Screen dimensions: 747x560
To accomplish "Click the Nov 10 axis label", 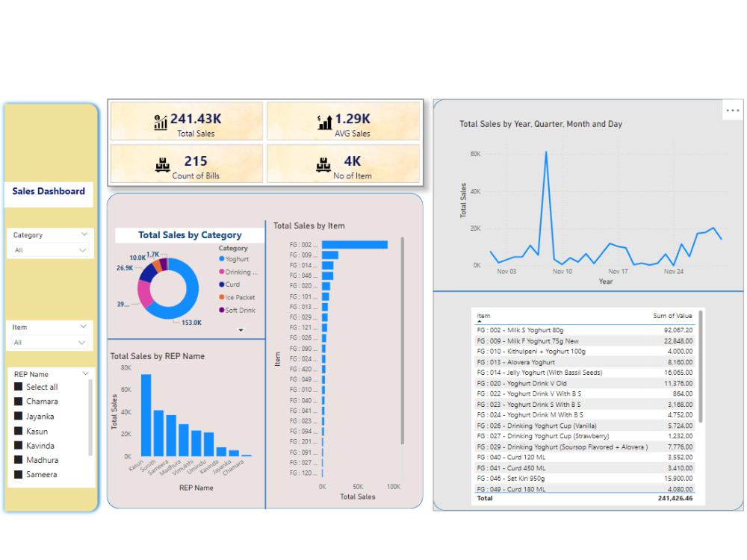I will [562, 272].
